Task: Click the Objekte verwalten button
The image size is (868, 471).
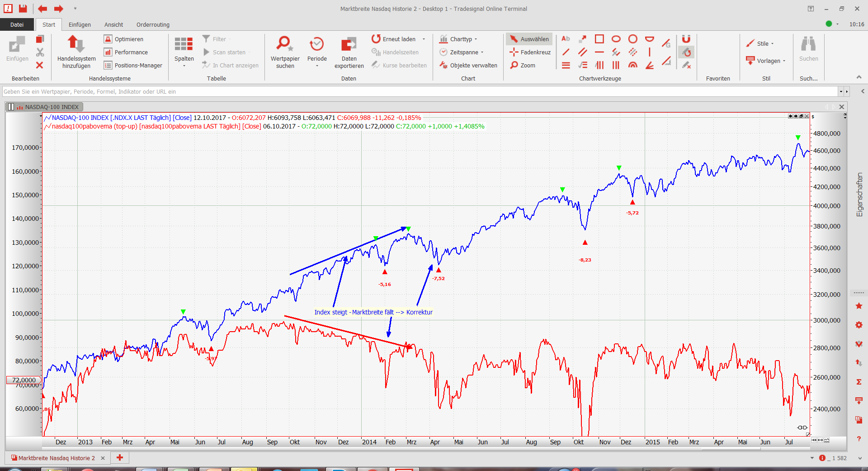Action: pos(468,65)
